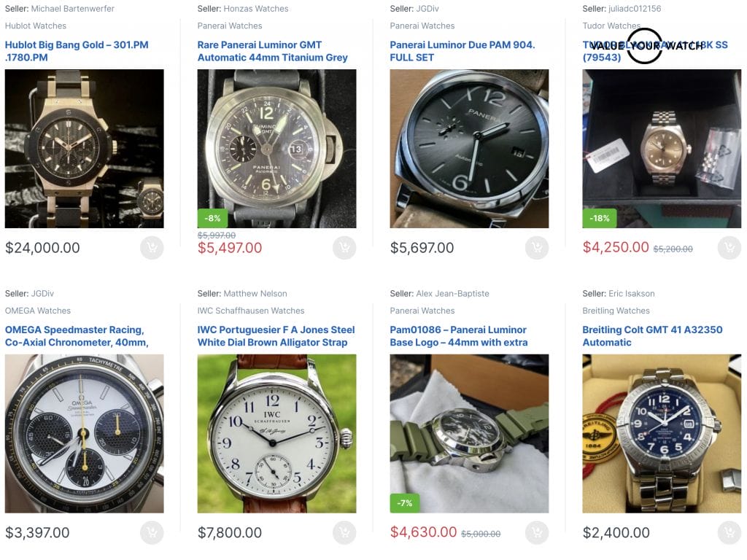747x560 pixels.
Task: Click the IWC Portuguesier white dial photo
Action: tap(277, 434)
